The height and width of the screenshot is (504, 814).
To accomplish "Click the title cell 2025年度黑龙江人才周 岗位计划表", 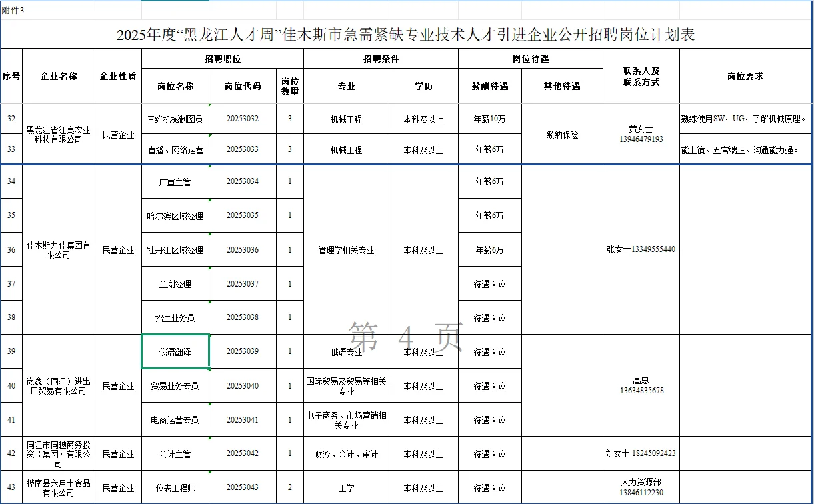I will point(407,35).
